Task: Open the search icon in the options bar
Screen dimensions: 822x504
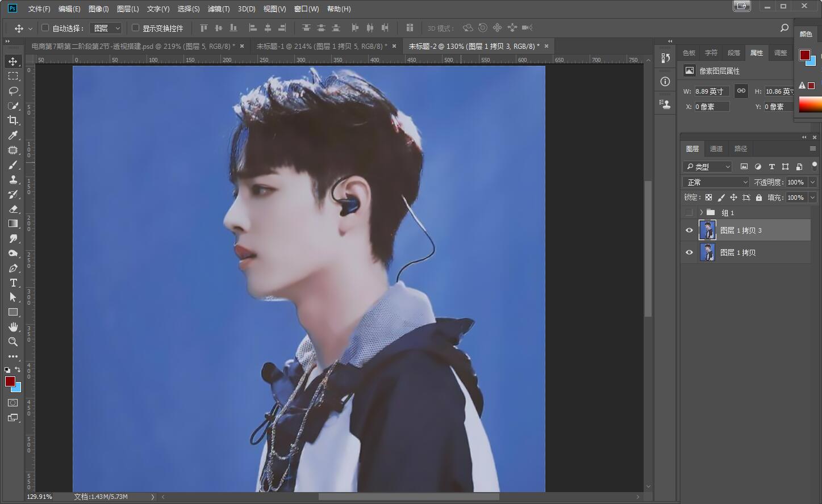Action: tap(785, 28)
